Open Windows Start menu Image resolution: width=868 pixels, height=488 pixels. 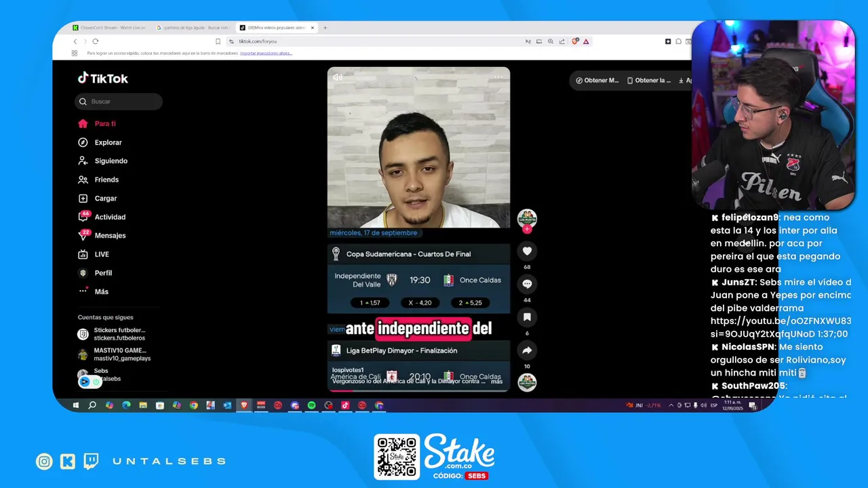[x=75, y=405]
